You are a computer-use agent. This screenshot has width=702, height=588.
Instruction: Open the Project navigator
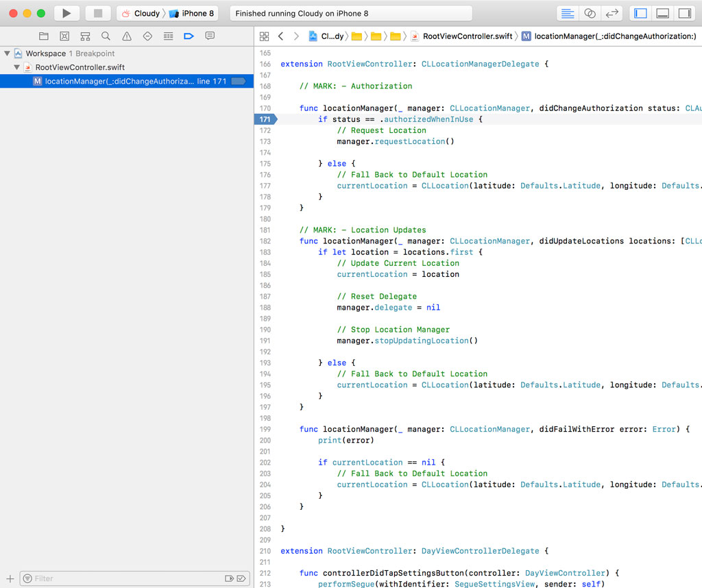coord(44,36)
